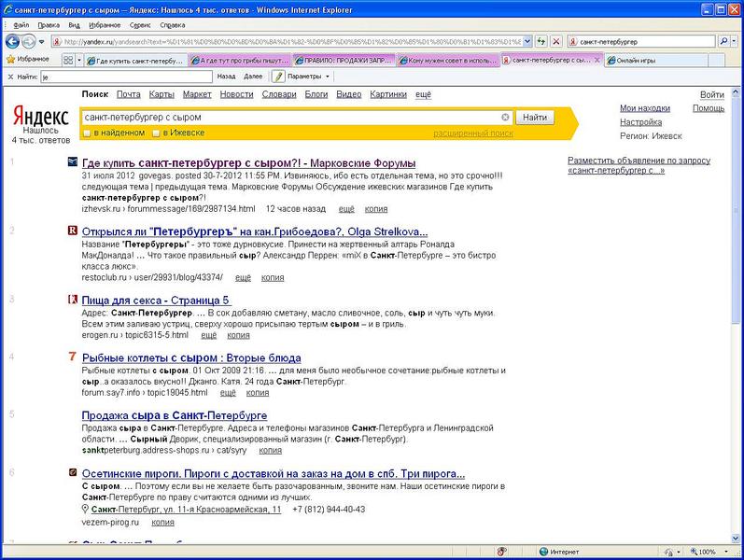Click the map pin icon near address
Screen dimensions: 744x560
pyautogui.click(x=85, y=510)
